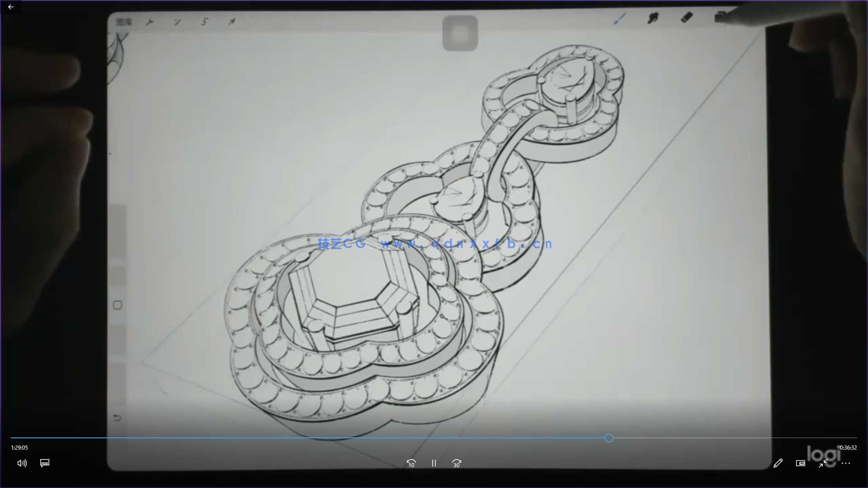Image resolution: width=868 pixels, height=488 pixels.
Task: Select the Procreate eraser tool
Action: [x=687, y=18]
